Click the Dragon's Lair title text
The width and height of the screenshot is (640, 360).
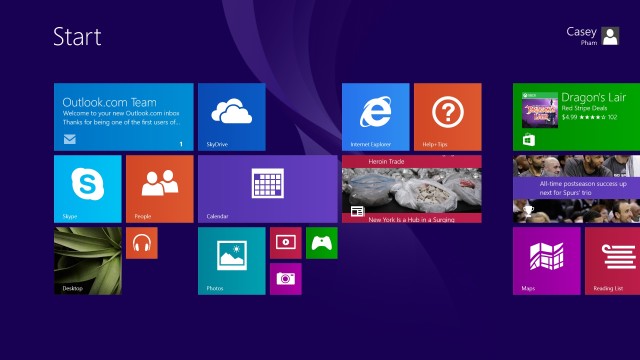click(x=593, y=98)
